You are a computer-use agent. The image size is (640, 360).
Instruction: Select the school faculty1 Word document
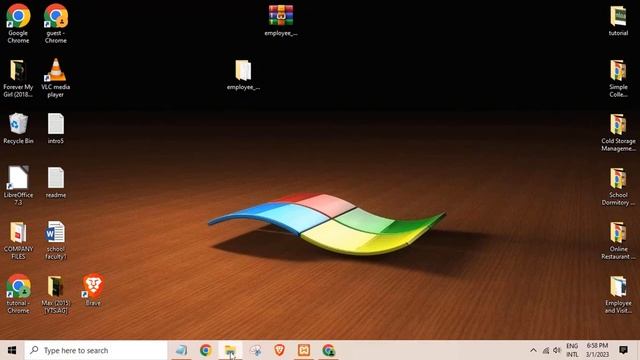pyautogui.click(x=56, y=240)
